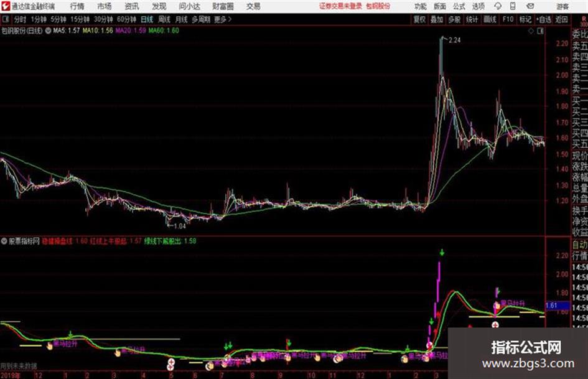Switch to the 周线 weekly tab
The width and height of the screenshot is (588, 379).
click(x=164, y=19)
